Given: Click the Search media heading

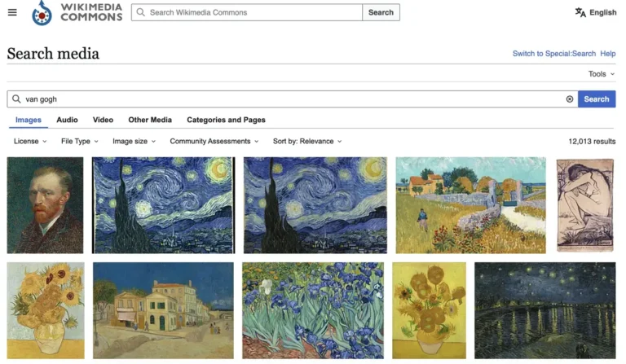Looking at the screenshot, I should pyautogui.click(x=53, y=54).
